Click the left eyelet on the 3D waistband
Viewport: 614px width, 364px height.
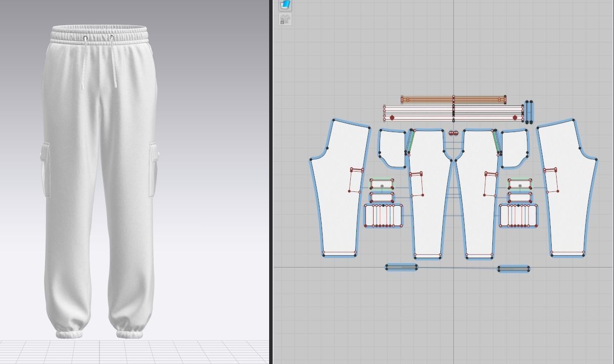point(86,38)
